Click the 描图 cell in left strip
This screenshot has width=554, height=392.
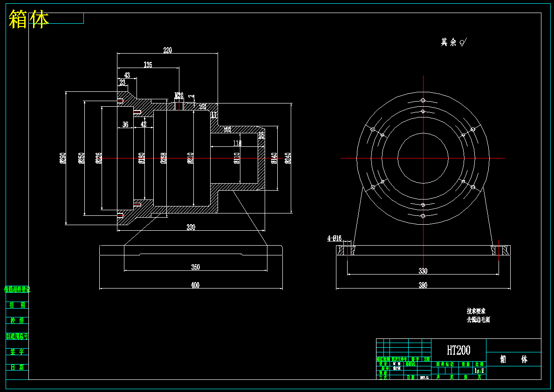coord(17,305)
